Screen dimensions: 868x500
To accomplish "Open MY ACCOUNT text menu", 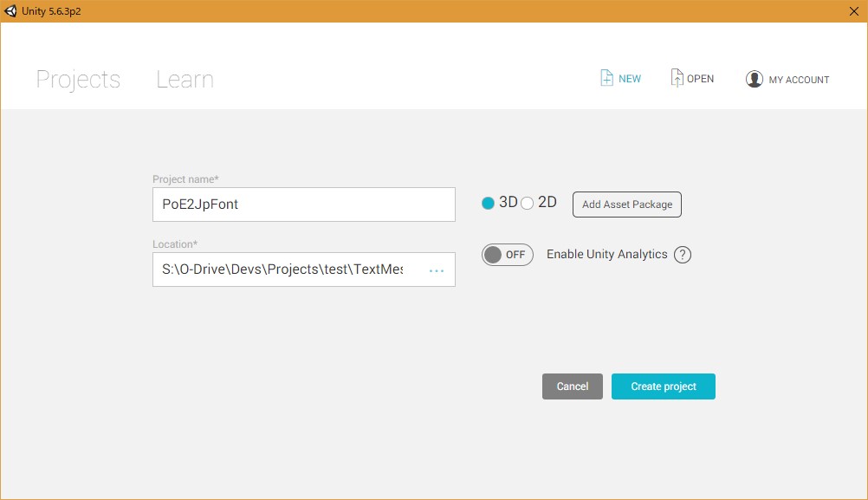I will pos(799,80).
